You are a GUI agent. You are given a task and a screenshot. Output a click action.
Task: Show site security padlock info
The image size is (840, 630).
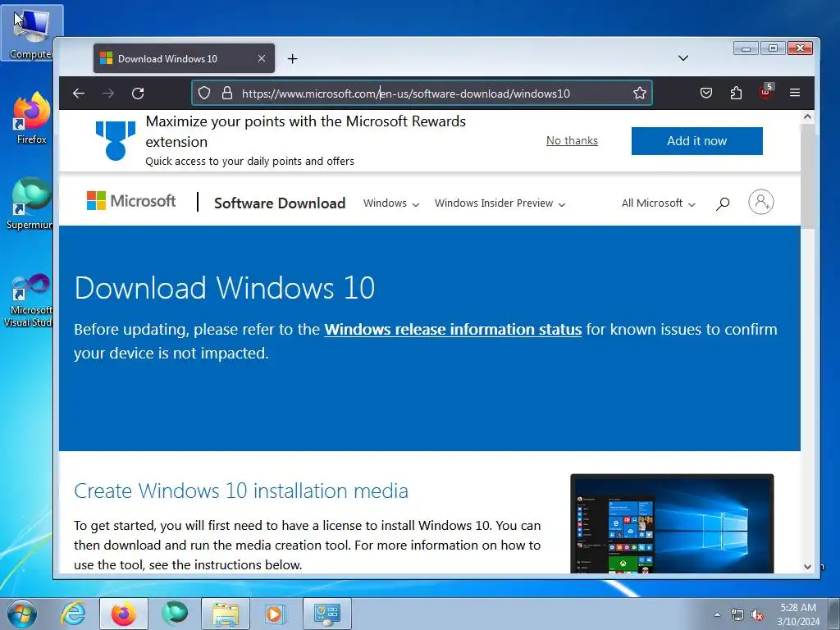[x=227, y=94]
